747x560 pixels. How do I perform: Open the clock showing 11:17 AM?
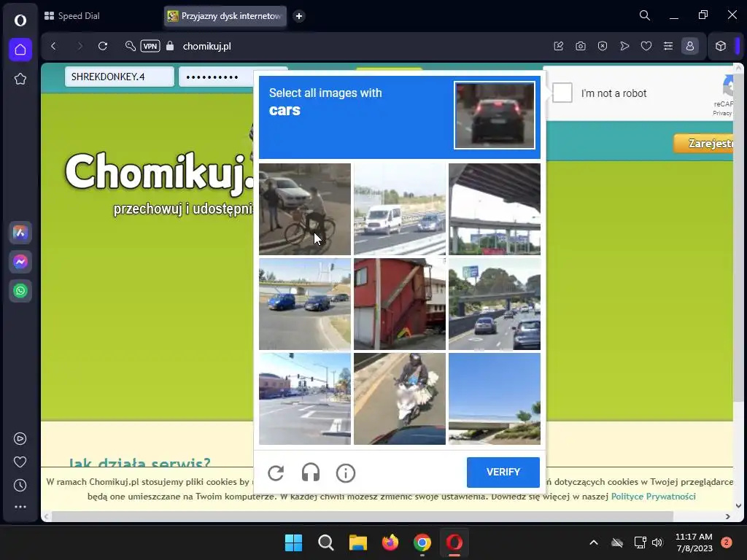pyautogui.click(x=694, y=542)
